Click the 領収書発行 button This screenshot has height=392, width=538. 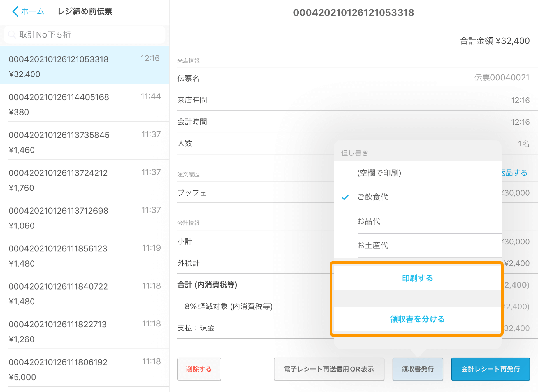coord(418,369)
